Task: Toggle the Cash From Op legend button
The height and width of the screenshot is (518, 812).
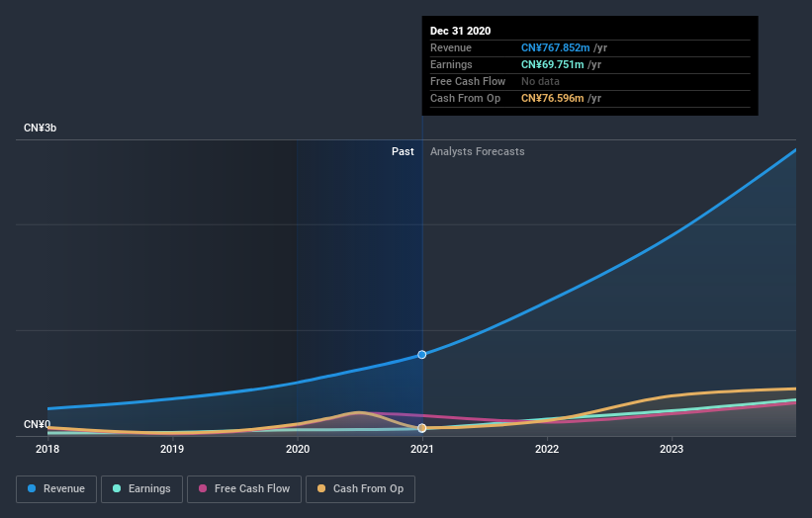Action: point(360,489)
